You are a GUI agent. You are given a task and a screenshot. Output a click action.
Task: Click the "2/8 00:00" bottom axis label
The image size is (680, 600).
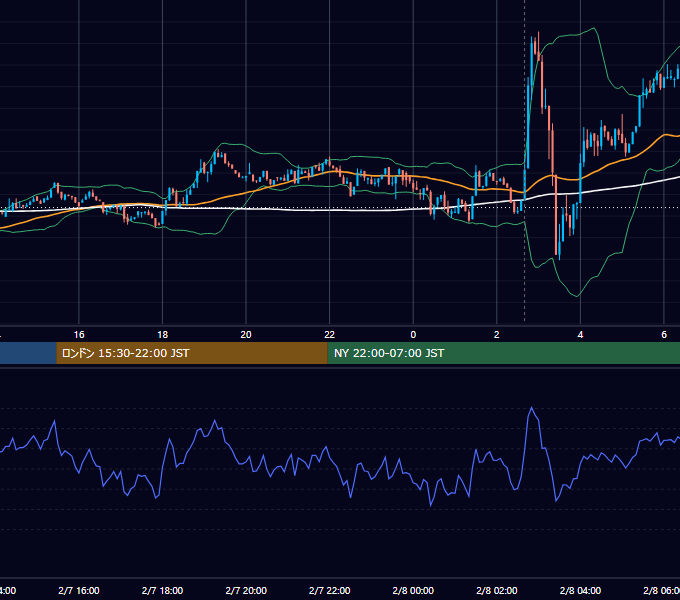pyautogui.click(x=413, y=590)
